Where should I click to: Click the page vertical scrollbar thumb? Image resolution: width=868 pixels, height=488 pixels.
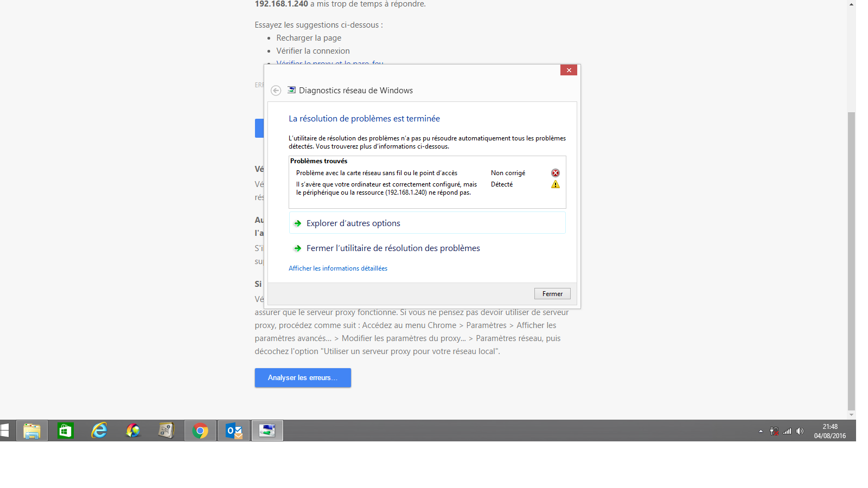[851, 260]
